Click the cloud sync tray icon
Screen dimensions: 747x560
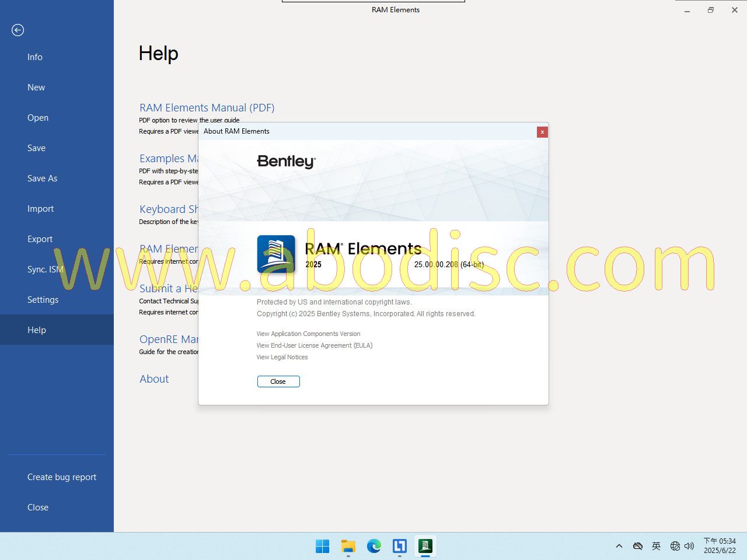click(638, 546)
